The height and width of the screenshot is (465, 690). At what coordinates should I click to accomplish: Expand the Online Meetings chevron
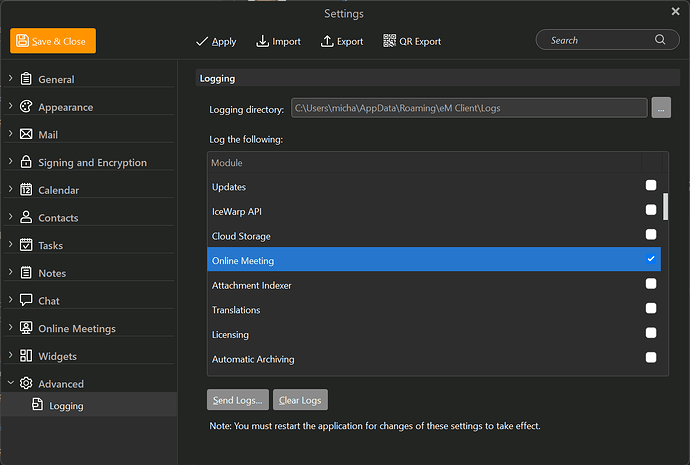[x=11, y=327]
